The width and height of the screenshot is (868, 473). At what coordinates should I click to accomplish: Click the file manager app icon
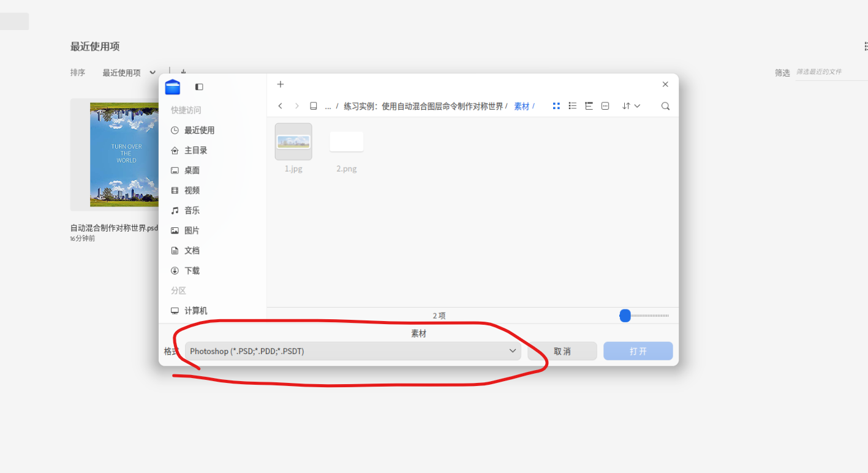click(173, 87)
